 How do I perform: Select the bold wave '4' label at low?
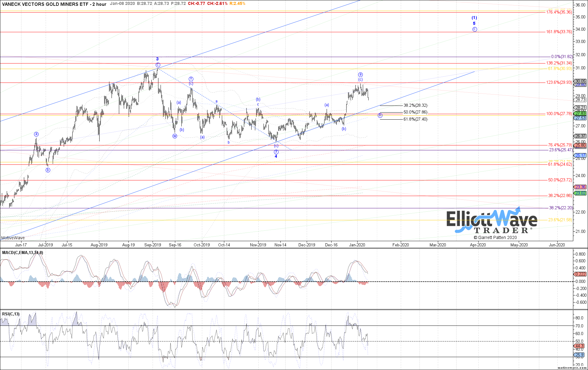click(x=276, y=156)
